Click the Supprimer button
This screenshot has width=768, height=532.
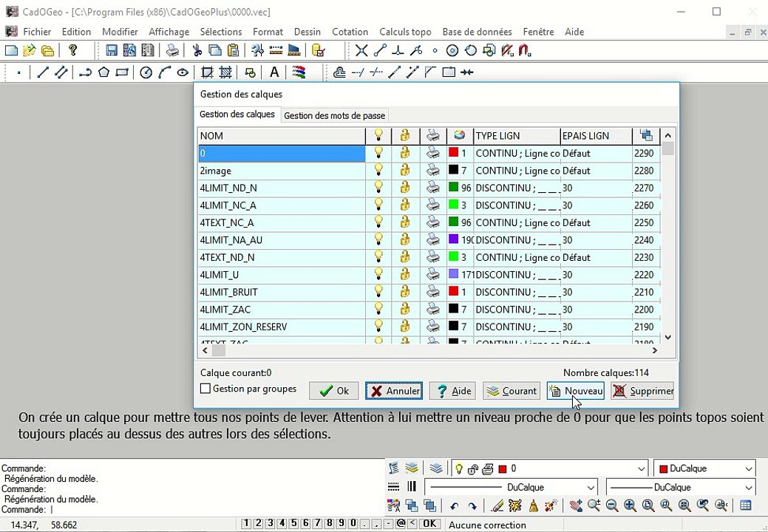point(642,391)
